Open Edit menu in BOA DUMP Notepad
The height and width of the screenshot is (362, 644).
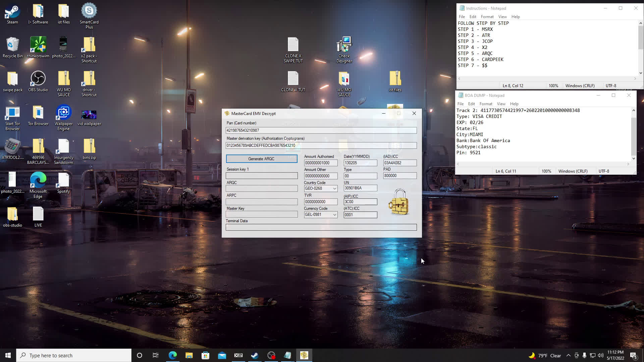click(x=471, y=104)
